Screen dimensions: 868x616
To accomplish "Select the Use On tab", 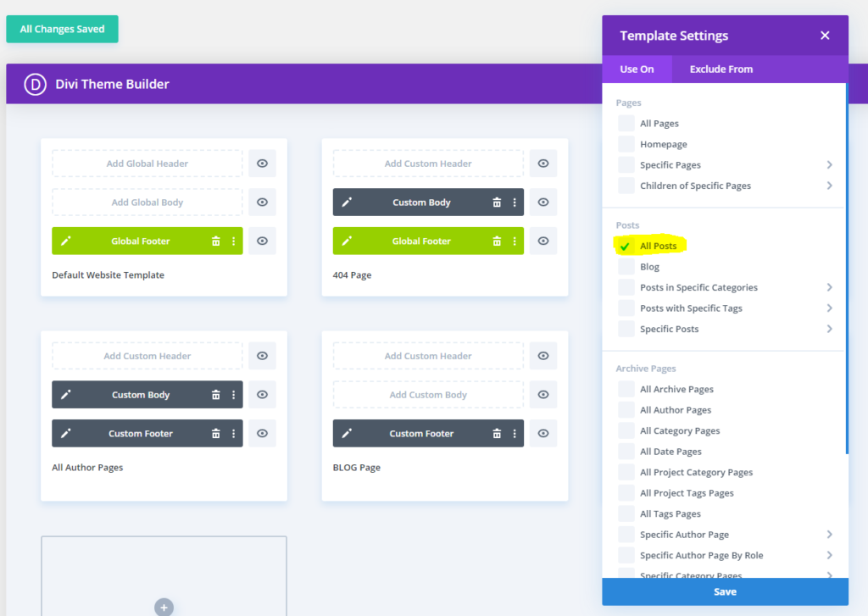I will (x=637, y=69).
